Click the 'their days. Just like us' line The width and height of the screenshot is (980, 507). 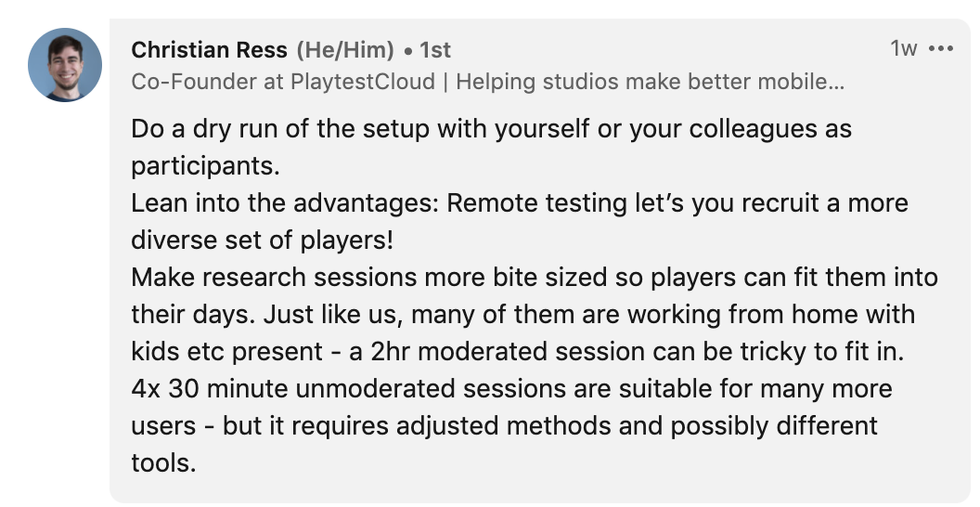[x=523, y=315]
